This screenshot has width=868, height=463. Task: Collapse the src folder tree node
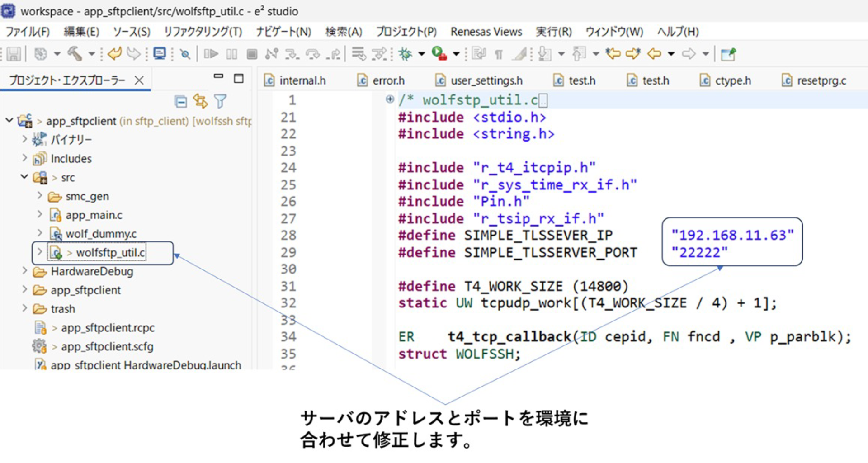(x=24, y=177)
